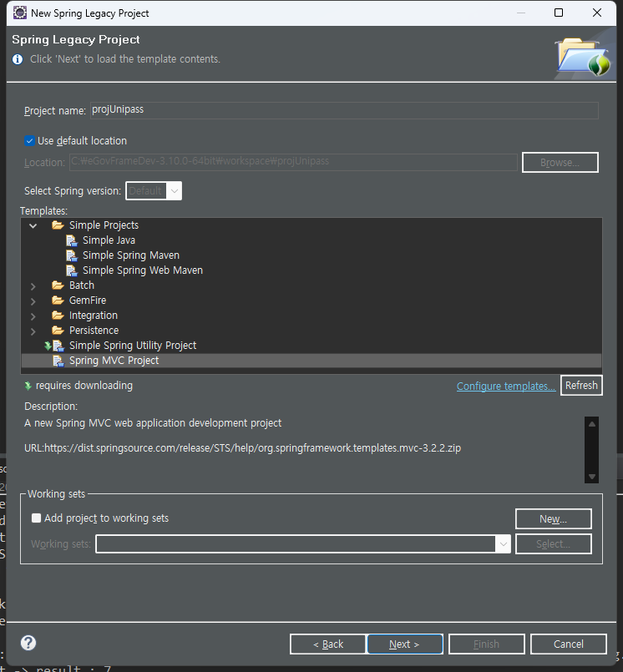Click the description scrollbar up arrow
The image size is (623, 672).
click(592, 424)
